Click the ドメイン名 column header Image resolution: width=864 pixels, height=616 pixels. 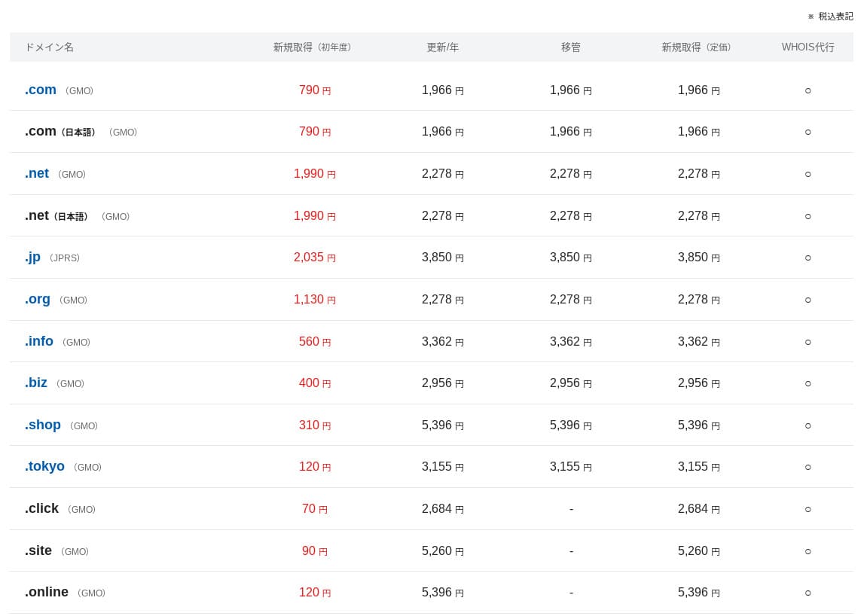pos(49,47)
